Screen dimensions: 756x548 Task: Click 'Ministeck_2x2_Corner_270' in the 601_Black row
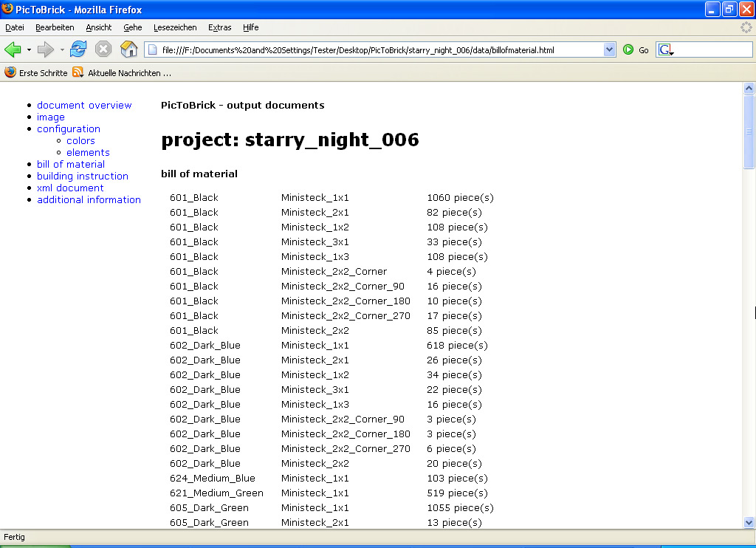(346, 316)
